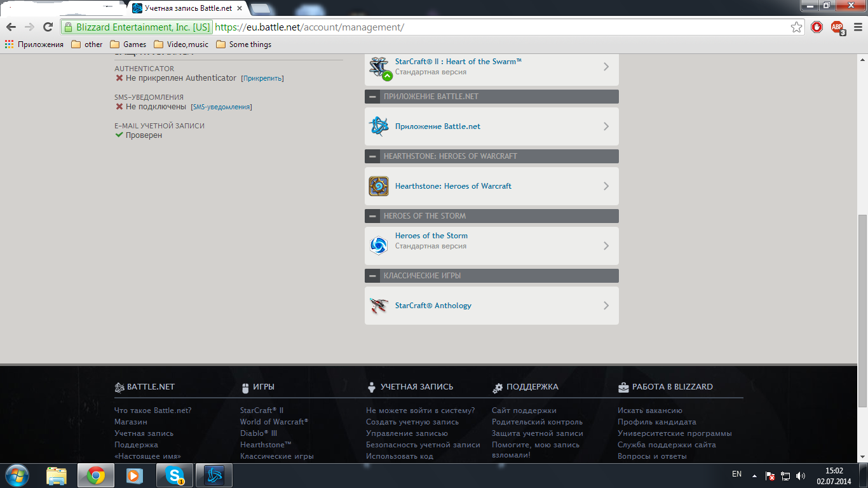Expand the Hearthstone row chevron
868x488 pixels.
tap(606, 186)
